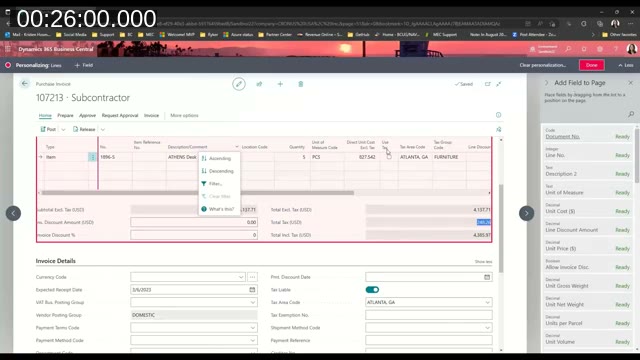Click the information circle icon
This screenshot has height=360, width=640.
click(x=498, y=115)
